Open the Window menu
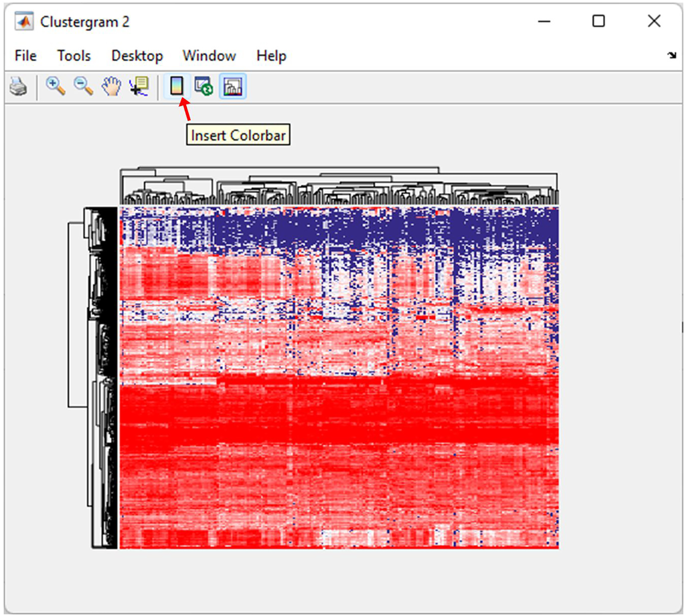The image size is (685, 616). click(209, 56)
